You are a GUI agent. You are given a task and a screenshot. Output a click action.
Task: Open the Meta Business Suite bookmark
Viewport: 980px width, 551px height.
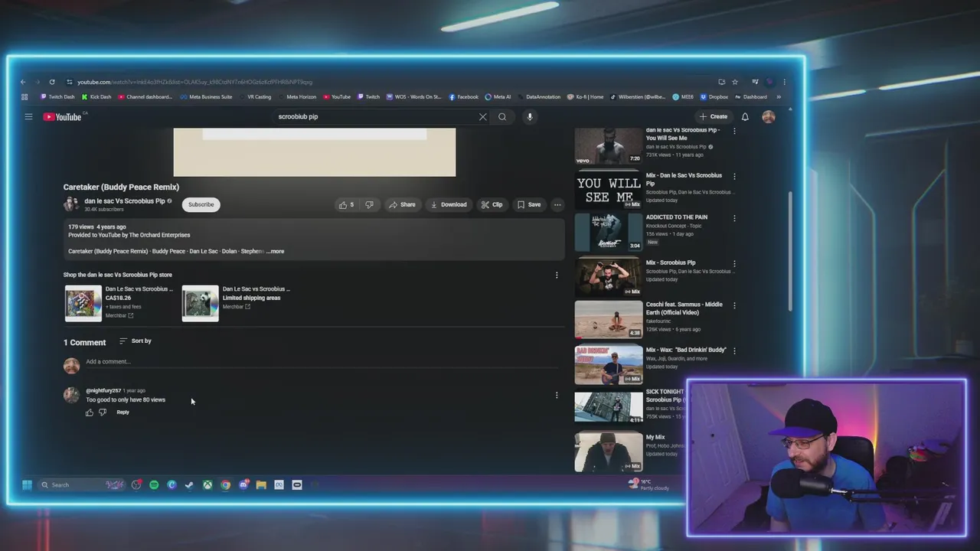click(x=206, y=97)
